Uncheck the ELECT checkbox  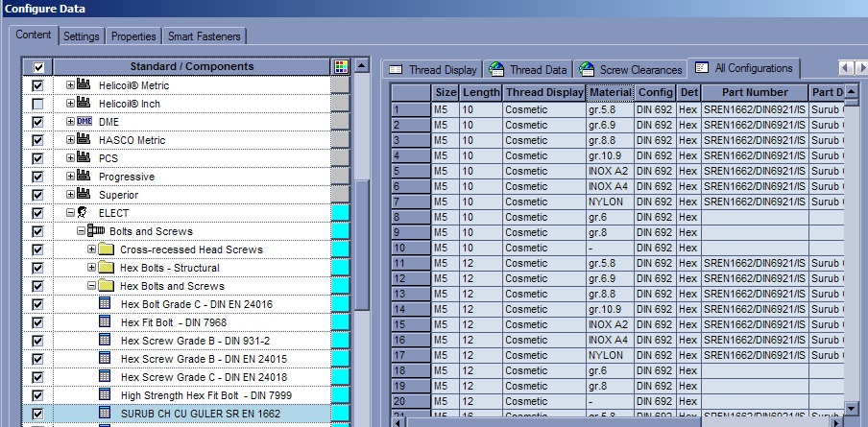(x=37, y=213)
